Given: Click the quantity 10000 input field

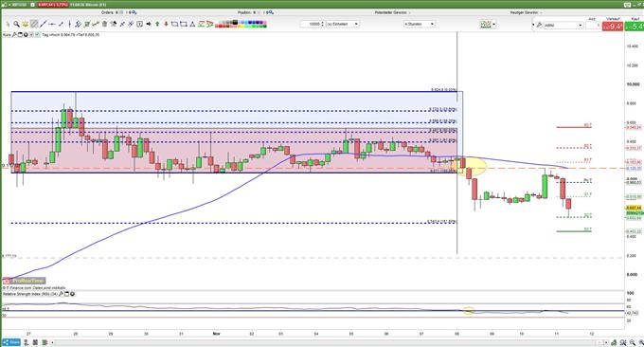Looking at the screenshot, I should point(311,25).
